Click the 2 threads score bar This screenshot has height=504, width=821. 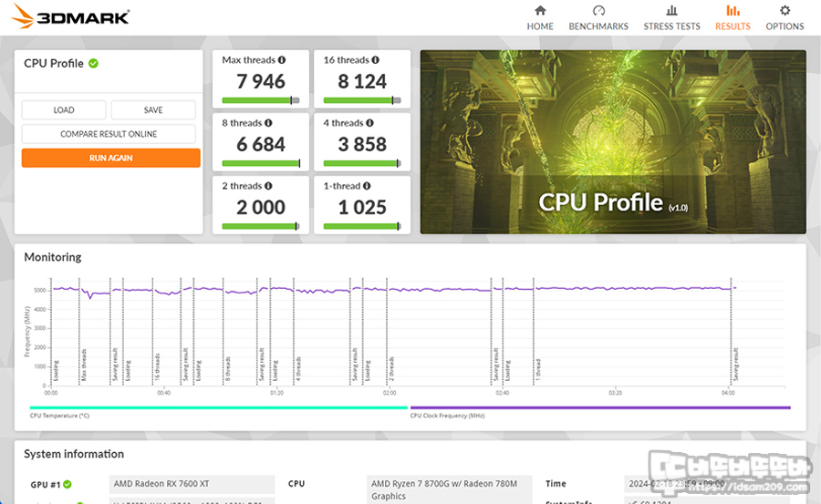(261, 226)
